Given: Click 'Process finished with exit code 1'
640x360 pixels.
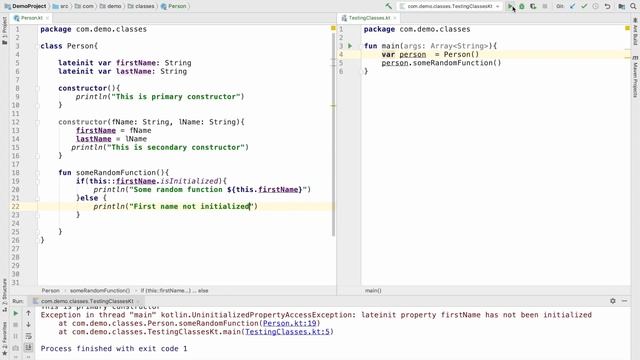Looking at the screenshot, I should (114, 349).
